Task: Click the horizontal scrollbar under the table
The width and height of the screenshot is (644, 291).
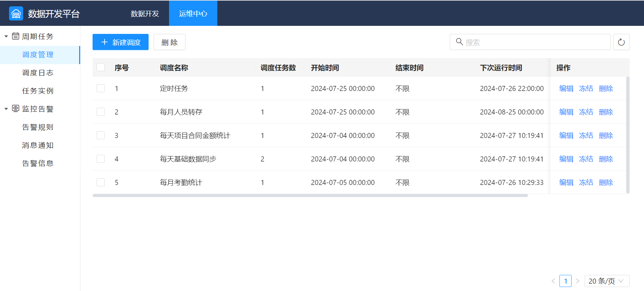Action: pos(310,195)
